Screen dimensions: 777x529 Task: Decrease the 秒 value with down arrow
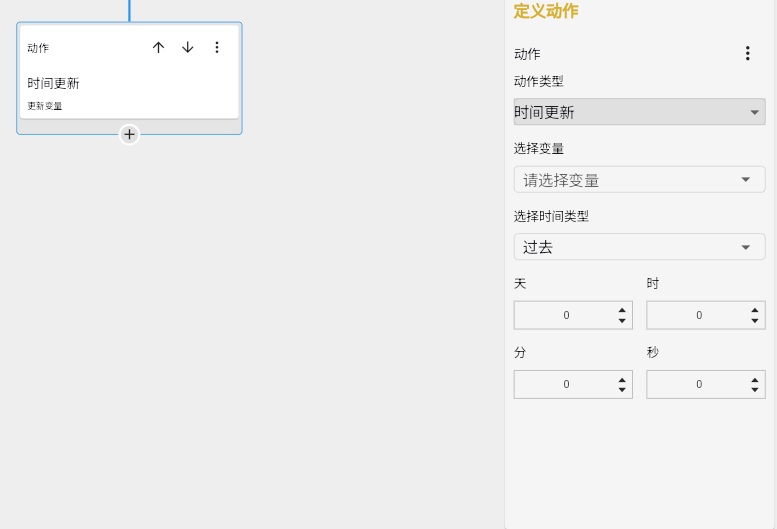tap(755, 390)
